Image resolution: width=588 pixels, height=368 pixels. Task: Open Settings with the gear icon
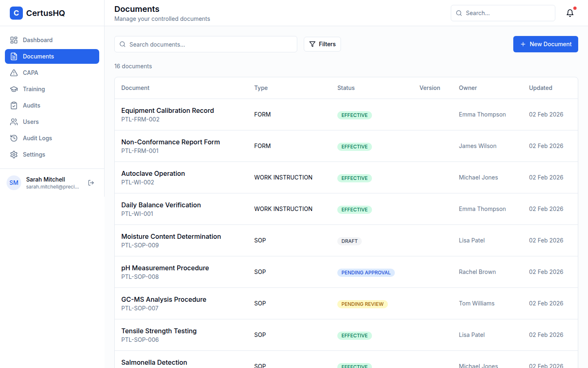point(13,154)
